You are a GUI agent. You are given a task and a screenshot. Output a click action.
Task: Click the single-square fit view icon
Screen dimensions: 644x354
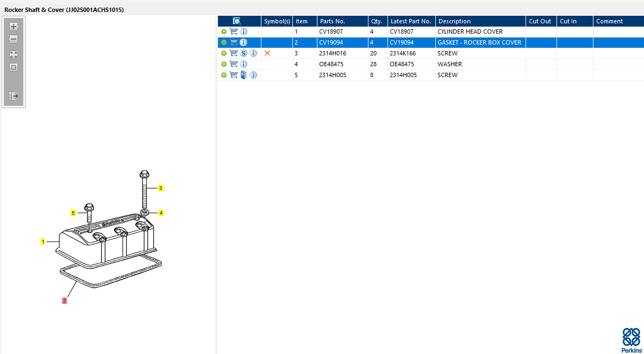14,67
